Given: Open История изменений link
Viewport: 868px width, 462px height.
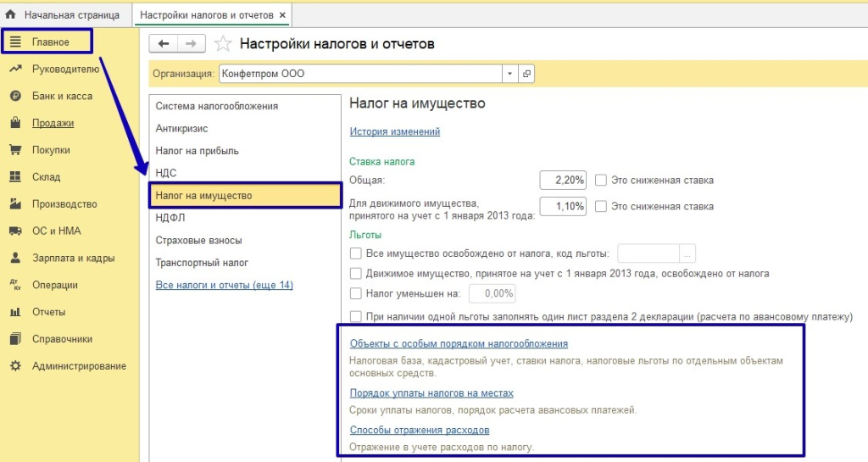Looking at the screenshot, I should 394,131.
